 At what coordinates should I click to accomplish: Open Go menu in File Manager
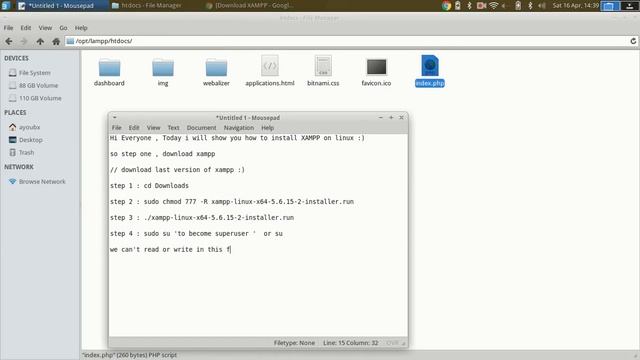pyautogui.click(x=63, y=28)
